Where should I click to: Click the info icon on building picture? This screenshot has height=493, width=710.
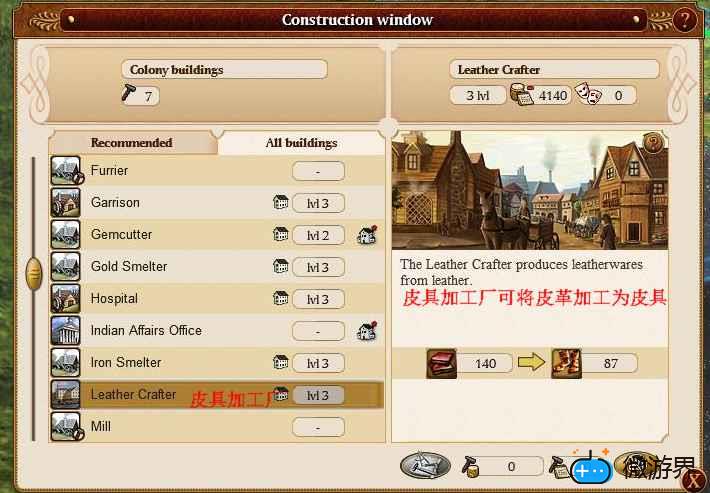click(x=653, y=143)
